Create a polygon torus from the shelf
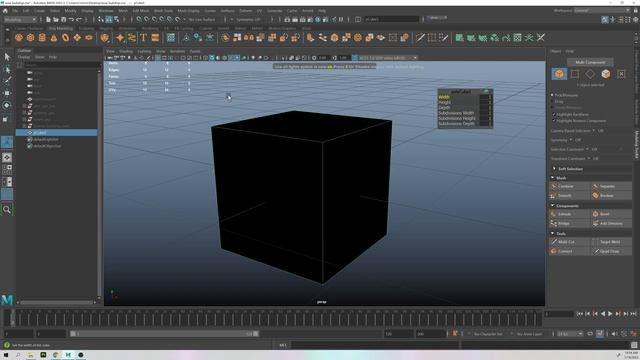This screenshot has width=640, height=360. tap(66, 38)
